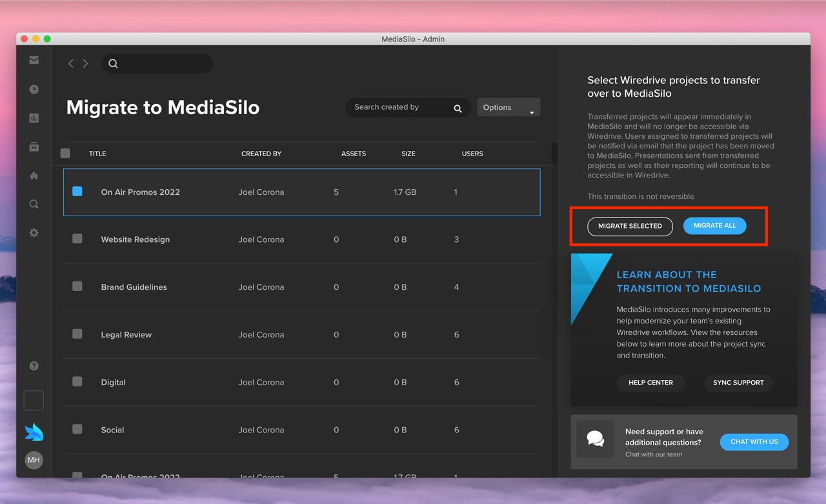Sort by the CREATED BY column header
826x504 pixels.
tap(261, 154)
